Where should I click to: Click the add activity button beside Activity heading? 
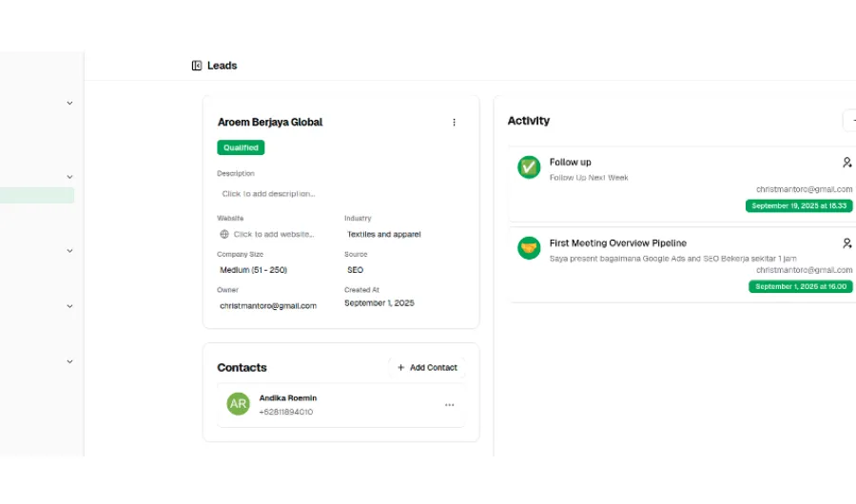[x=850, y=120]
